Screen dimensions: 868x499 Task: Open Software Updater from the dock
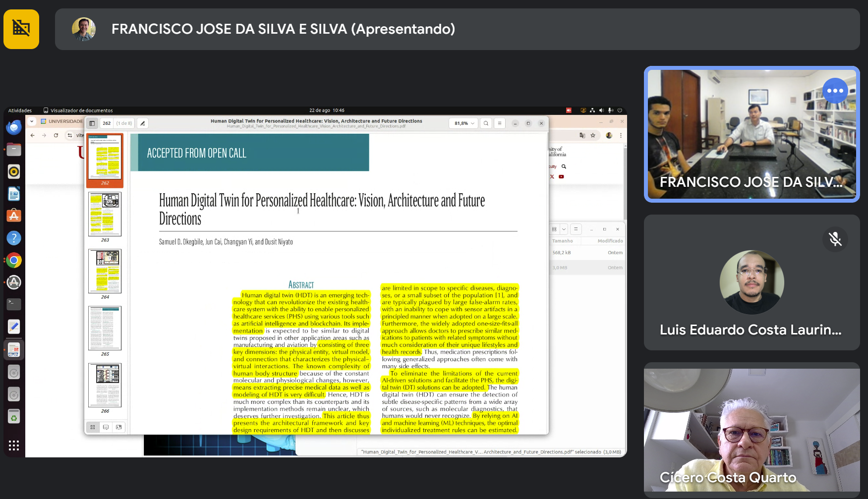click(14, 282)
